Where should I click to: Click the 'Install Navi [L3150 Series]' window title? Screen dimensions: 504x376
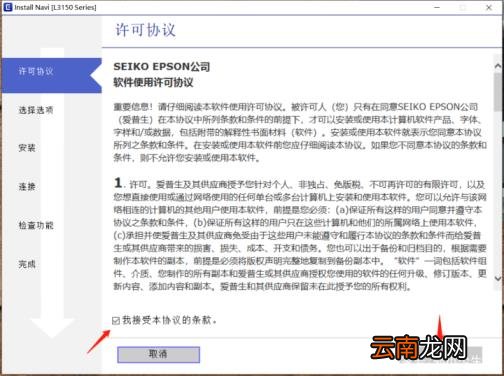(x=55, y=7)
